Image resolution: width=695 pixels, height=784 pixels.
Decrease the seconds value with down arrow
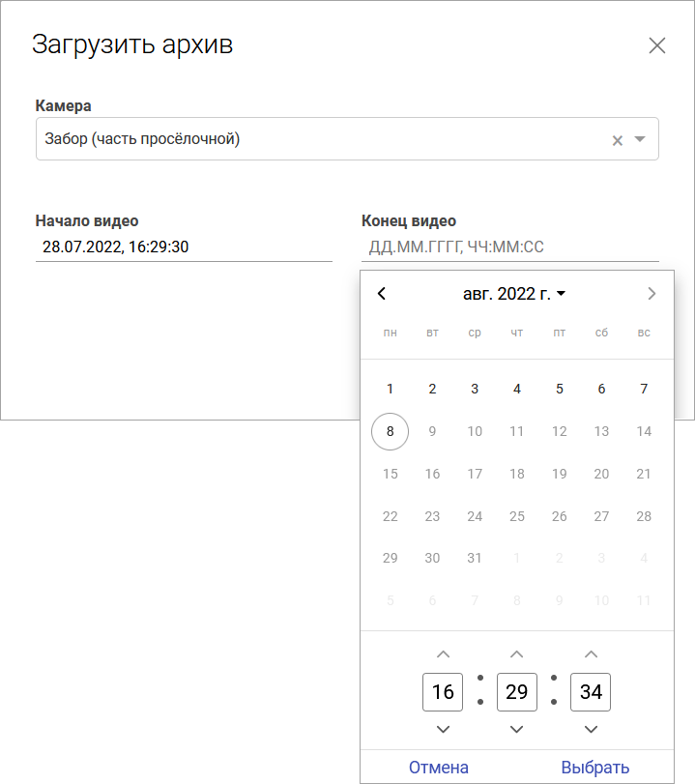click(592, 729)
